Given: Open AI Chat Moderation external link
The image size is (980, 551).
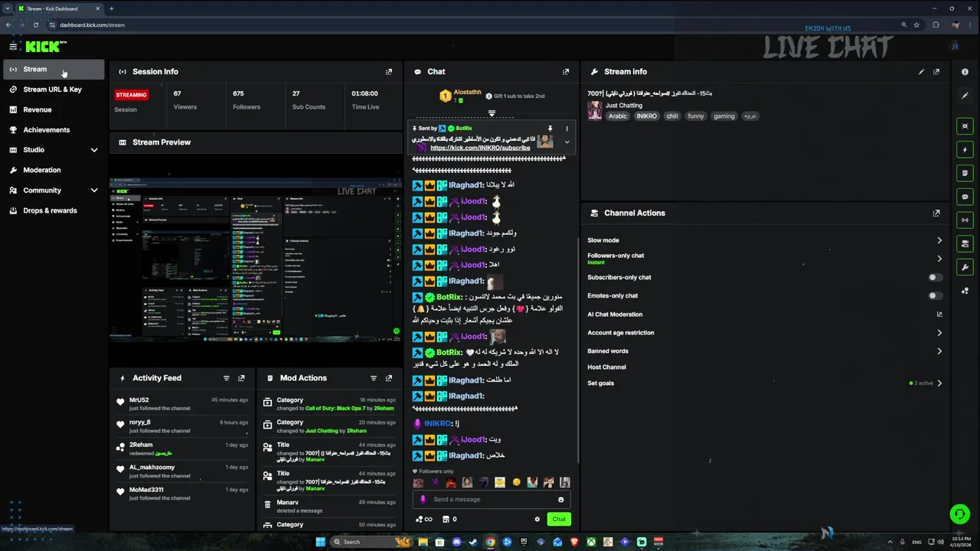Looking at the screenshot, I should pos(939,315).
